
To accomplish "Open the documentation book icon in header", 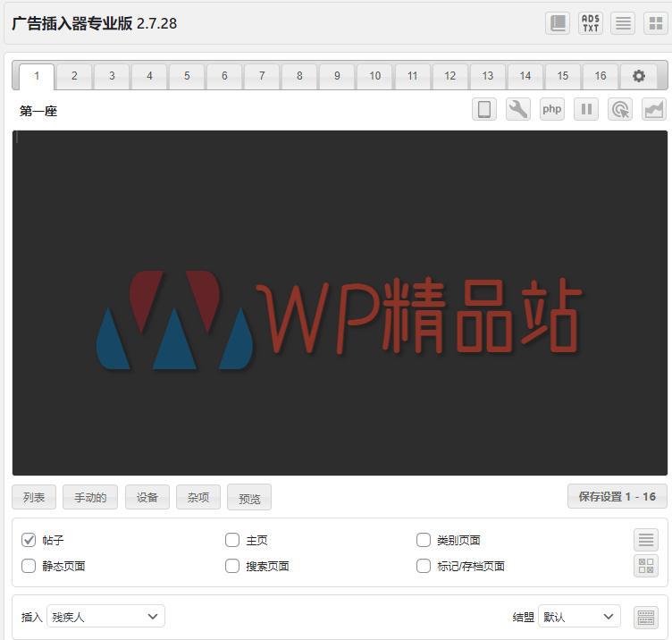I will [x=558, y=23].
